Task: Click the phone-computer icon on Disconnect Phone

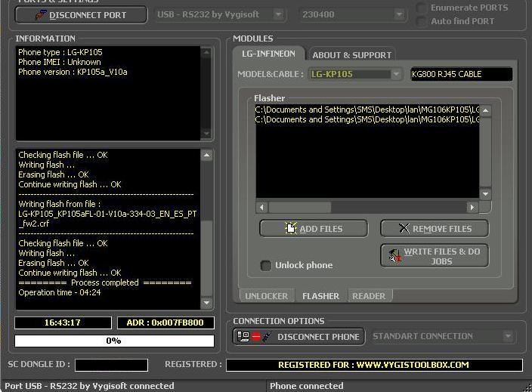Action: pos(243,336)
